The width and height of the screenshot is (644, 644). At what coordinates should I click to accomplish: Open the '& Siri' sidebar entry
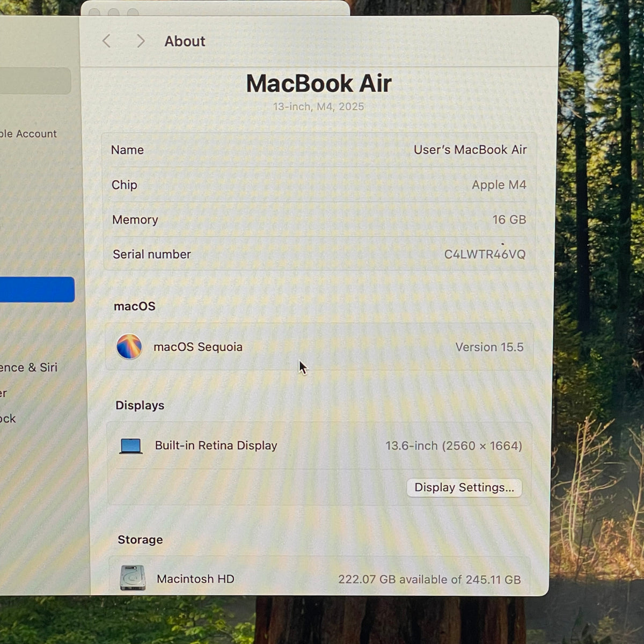[x=28, y=367]
